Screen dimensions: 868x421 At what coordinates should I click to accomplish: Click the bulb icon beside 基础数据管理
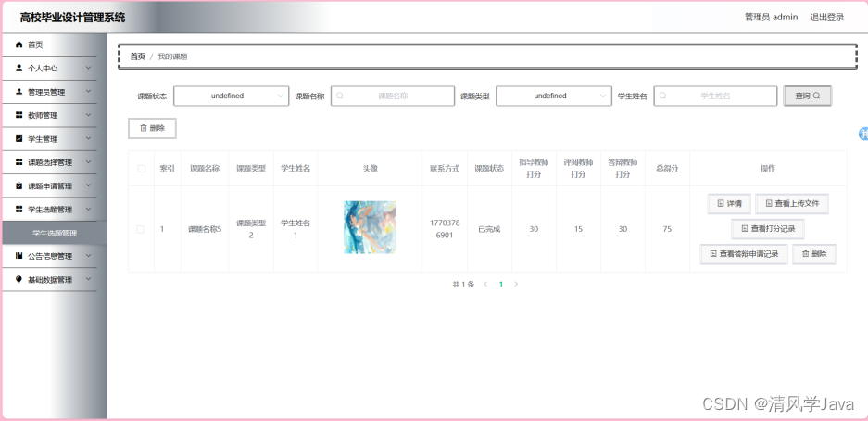click(x=19, y=279)
